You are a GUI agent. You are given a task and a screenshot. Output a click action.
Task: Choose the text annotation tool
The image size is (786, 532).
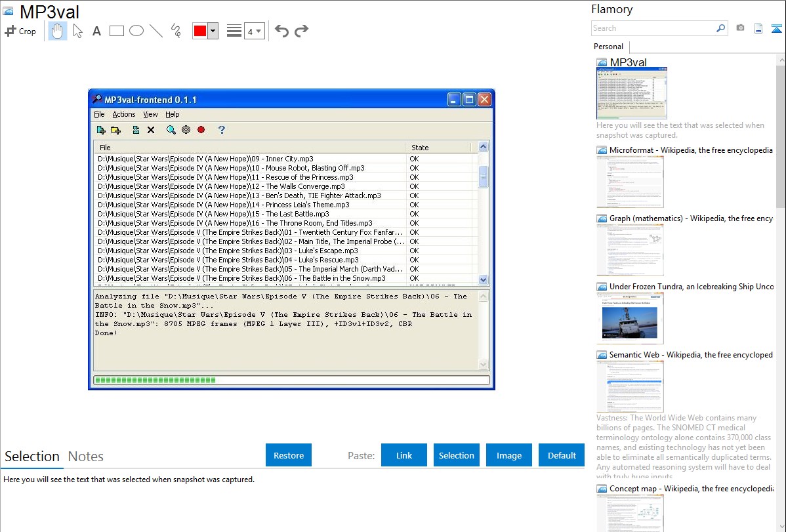(96, 31)
